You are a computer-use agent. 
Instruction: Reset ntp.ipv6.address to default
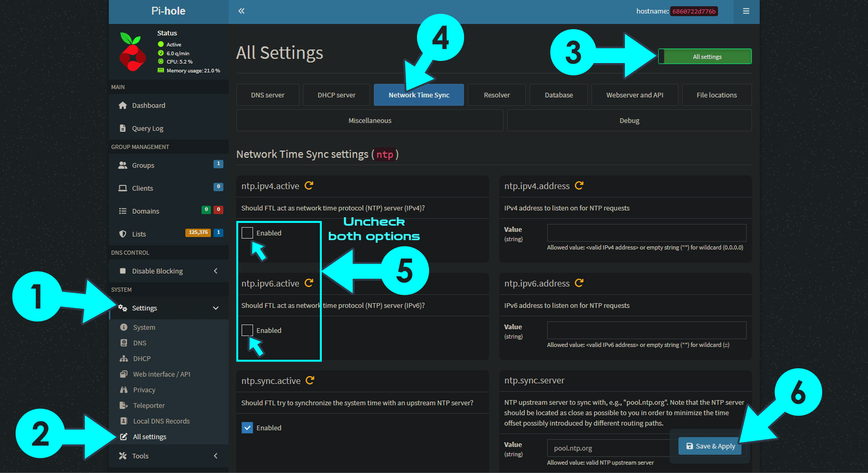tap(579, 283)
